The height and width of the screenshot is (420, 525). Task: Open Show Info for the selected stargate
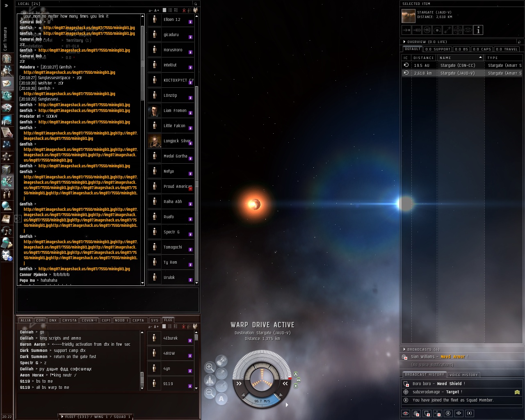click(x=478, y=30)
